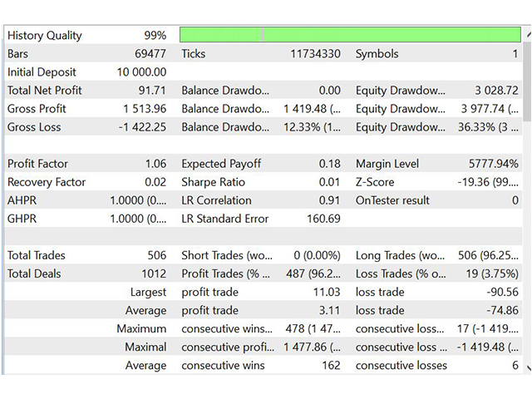Viewport: 532px width, 399px height.
Task: Select the Ticks value 11734330
Action: pyautogui.click(x=315, y=54)
